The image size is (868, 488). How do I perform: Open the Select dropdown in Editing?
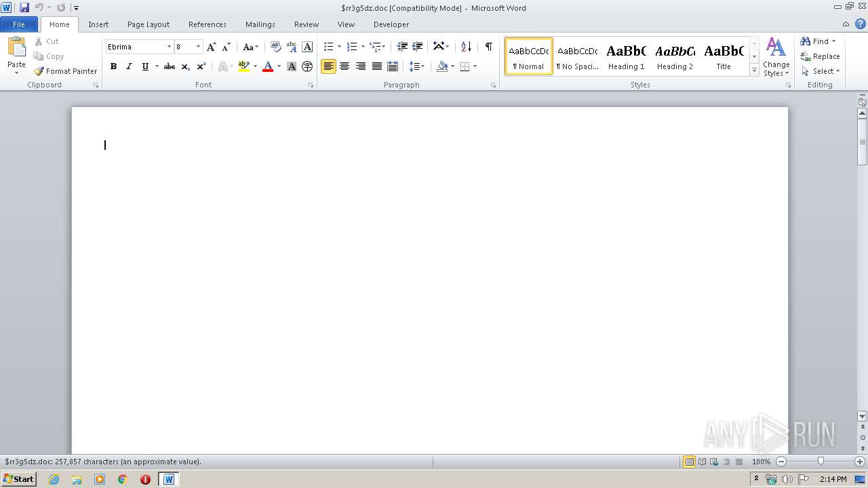pyautogui.click(x=820, y=71)
